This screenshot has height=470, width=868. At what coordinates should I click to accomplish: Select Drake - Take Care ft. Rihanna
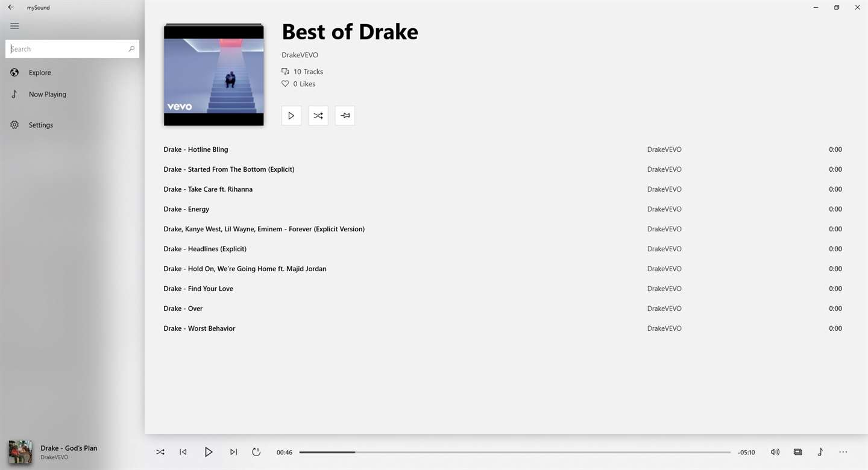coord(208,189)
